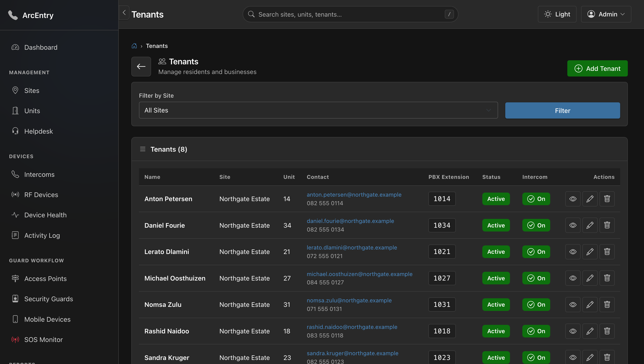Go to Sites in the sidebar
This screenshot has width=644, height=364.
pos(59,91)
